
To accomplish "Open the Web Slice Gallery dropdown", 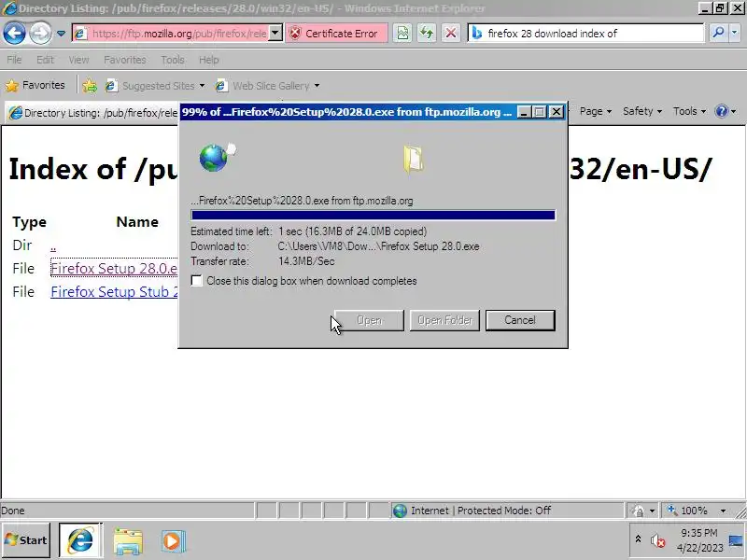I will (268, 86).
